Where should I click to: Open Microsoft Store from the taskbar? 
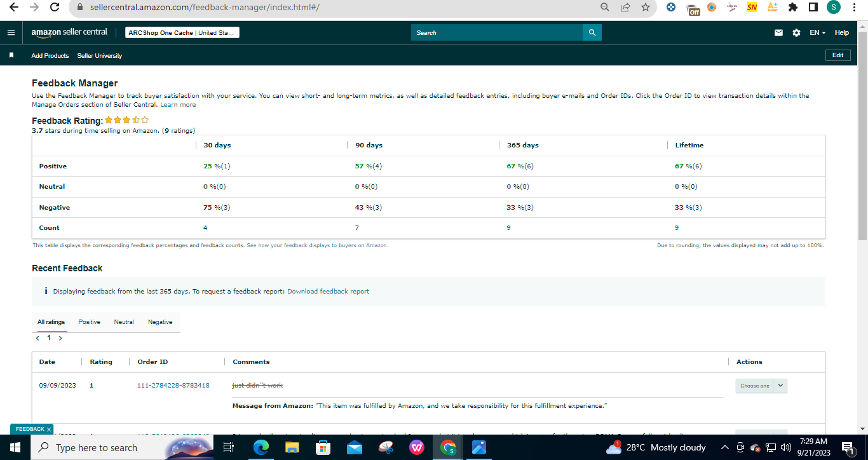click(323, 448)
